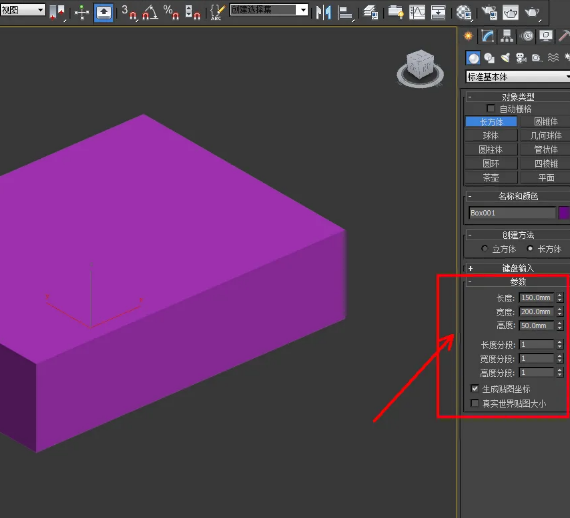This screenshot has height=518, width=570.
Task: Expand the 键盘输入 rollout
Action: 518,268
